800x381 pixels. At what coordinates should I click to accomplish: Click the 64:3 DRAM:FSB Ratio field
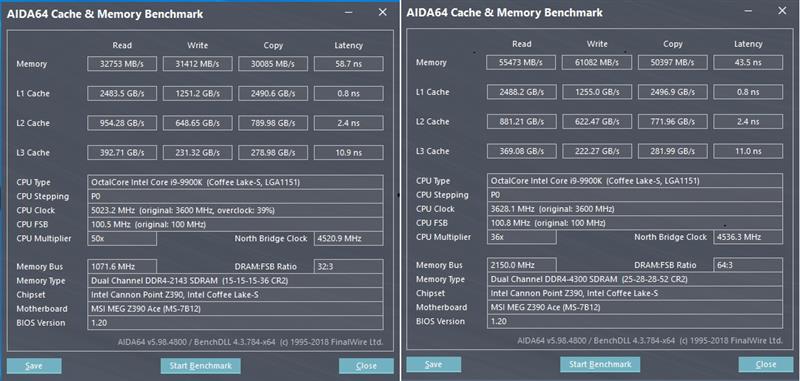(748, 265)
